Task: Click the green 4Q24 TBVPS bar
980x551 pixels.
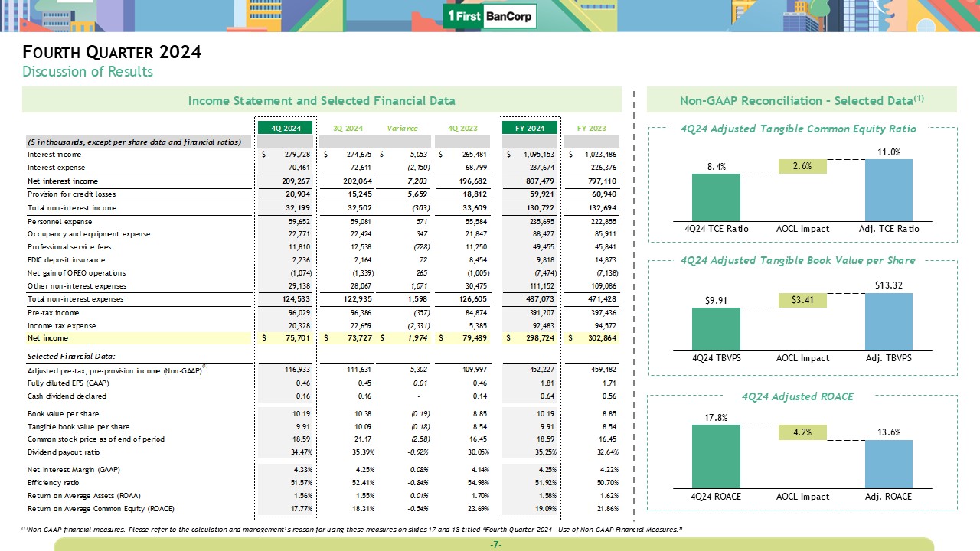Action: point(716,328)
